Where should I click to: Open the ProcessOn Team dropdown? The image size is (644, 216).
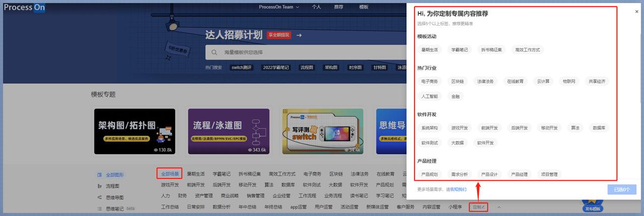pyautogui.click(x=279, y=7)
